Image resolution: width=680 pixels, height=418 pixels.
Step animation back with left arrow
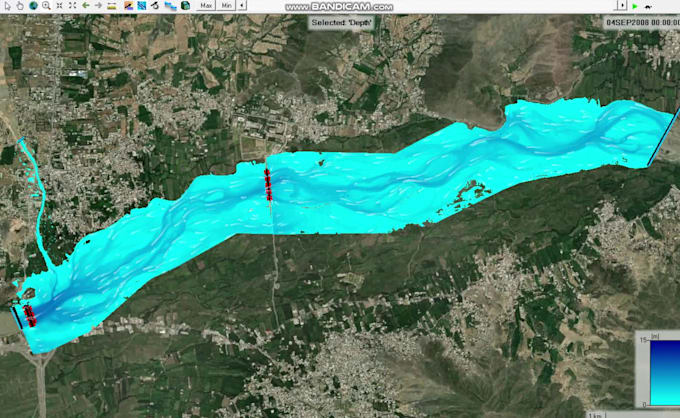(242, 5)
